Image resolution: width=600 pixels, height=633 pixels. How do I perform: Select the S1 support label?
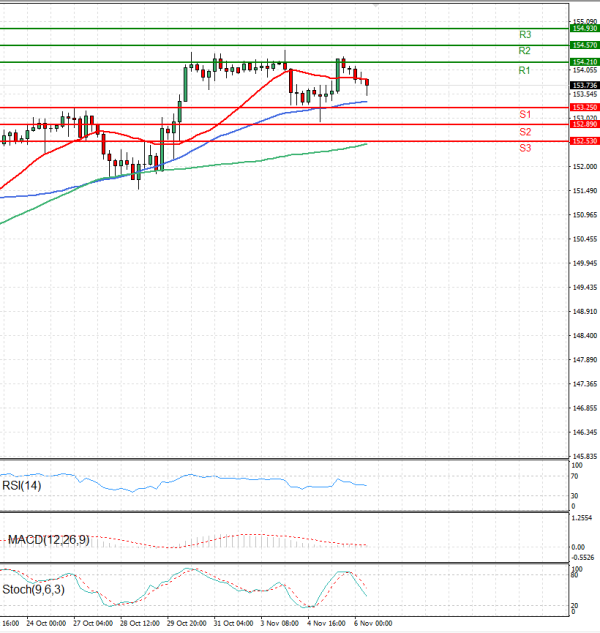click(x=524, y=114)
